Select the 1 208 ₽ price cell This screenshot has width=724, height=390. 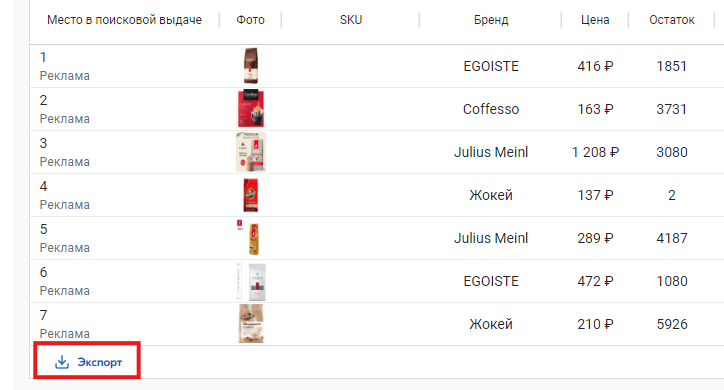[595, 152]
